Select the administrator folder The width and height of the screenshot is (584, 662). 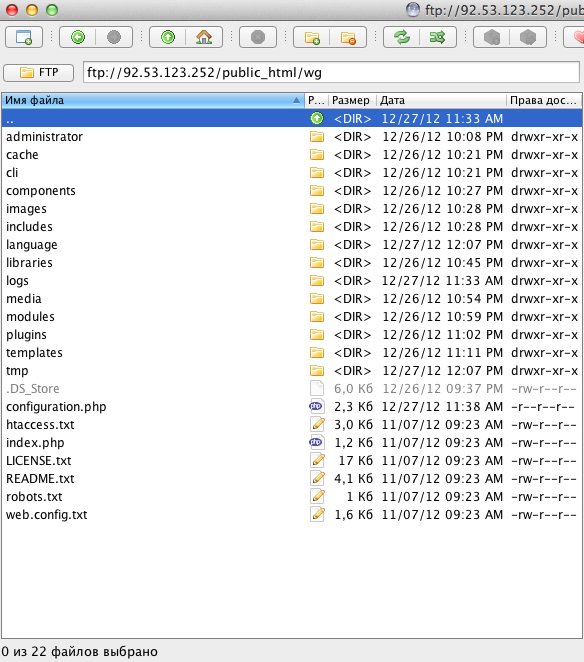(292, 137)
